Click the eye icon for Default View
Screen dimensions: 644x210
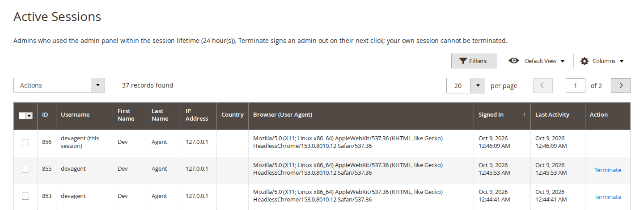pyautogui.click(x=514, y=61)
